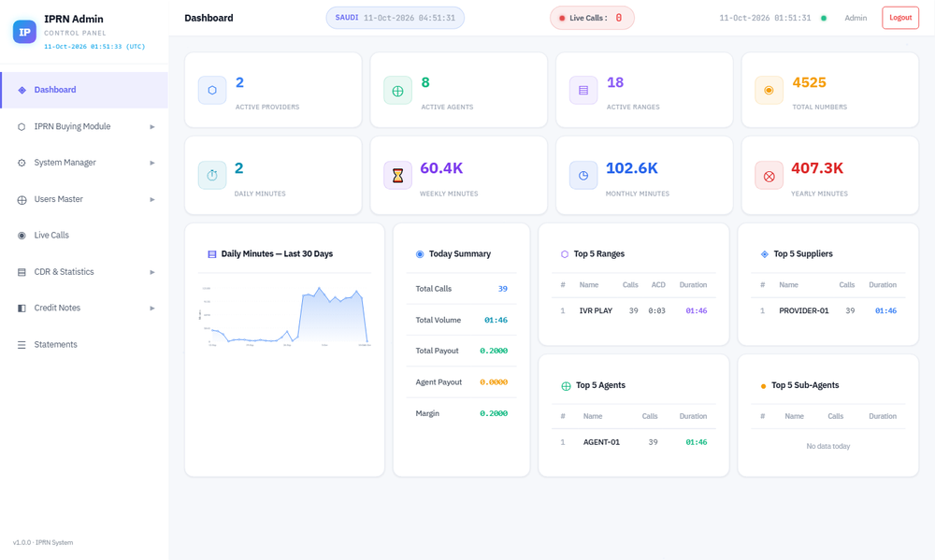Click the Active Ranges list icon
This screenshot has width=935, height=560.
click(x=583, y=90)
